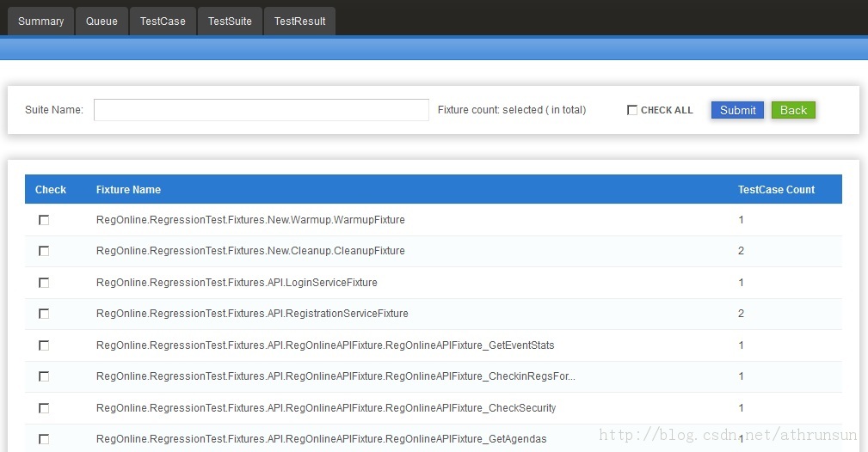868x452 pixels.
Task: Click the green Back button
Action: (x=792, y=110)
